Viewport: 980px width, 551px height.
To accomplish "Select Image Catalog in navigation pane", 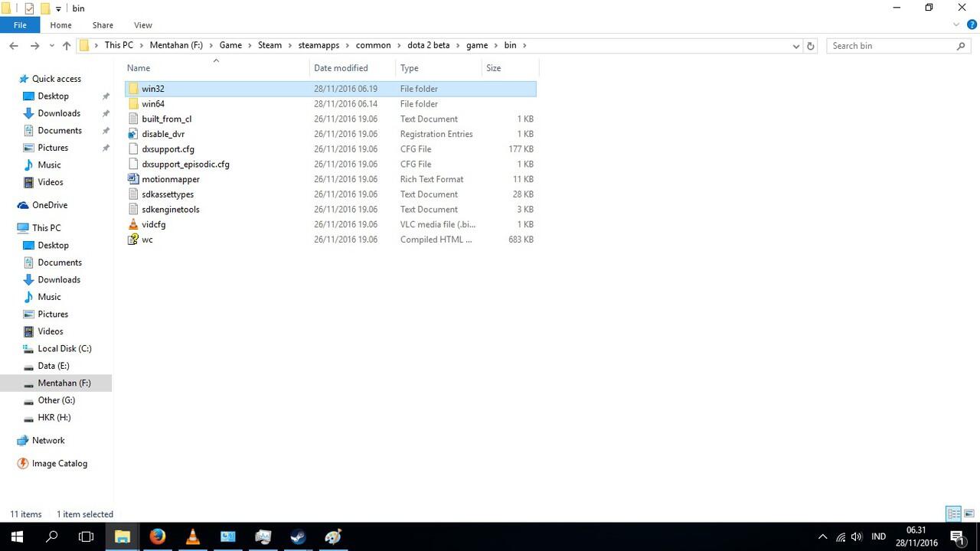I will 60,464.
